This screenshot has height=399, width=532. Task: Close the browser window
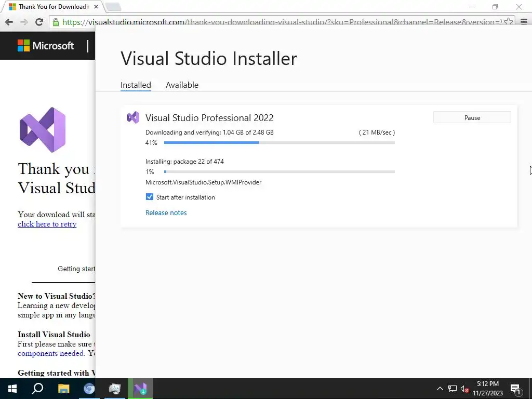(x=519, y=6)
